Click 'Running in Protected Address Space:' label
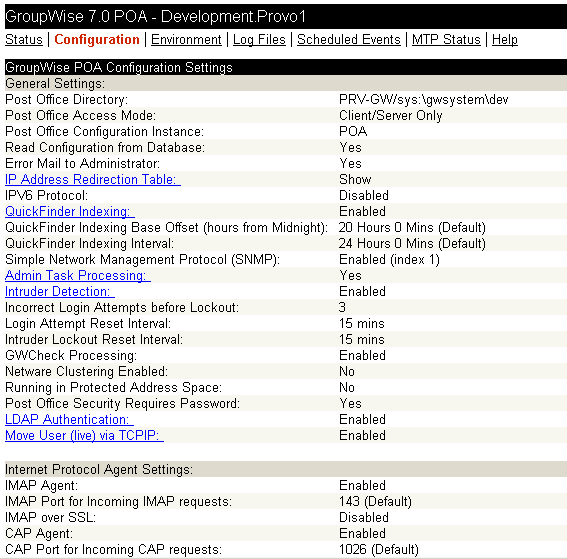The image size is (567, 559). [x=114, y=387]
